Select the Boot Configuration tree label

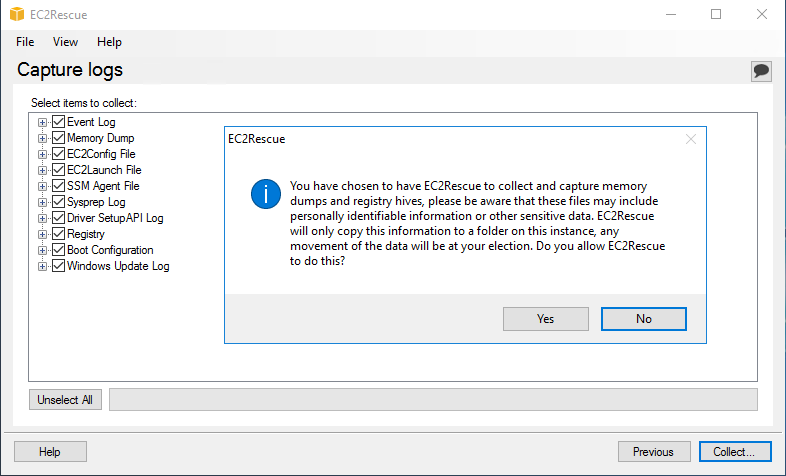110,251
